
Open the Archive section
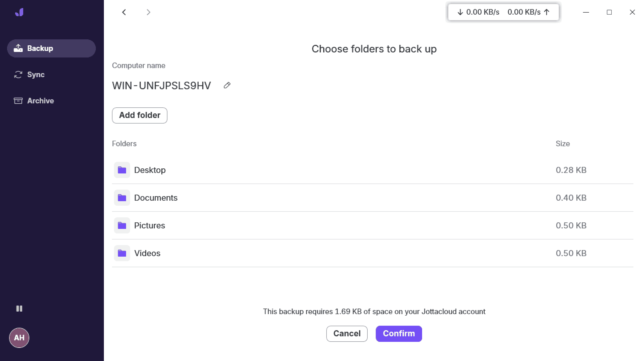click(51, 101)
